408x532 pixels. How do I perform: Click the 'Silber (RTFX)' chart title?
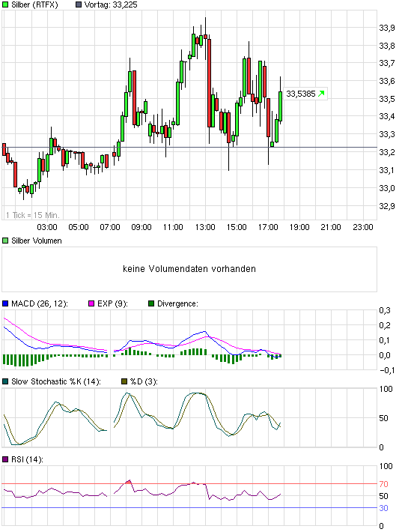click(34, 4)
